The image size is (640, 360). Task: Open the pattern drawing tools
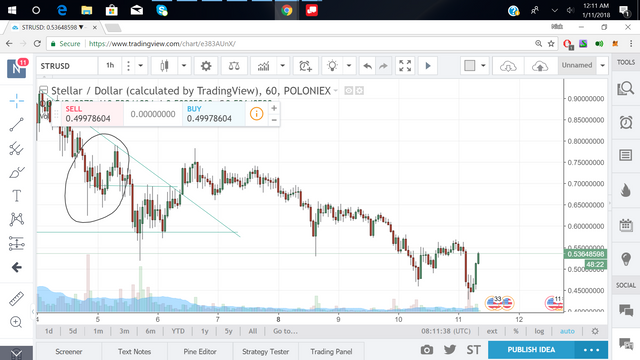(16, 220)
